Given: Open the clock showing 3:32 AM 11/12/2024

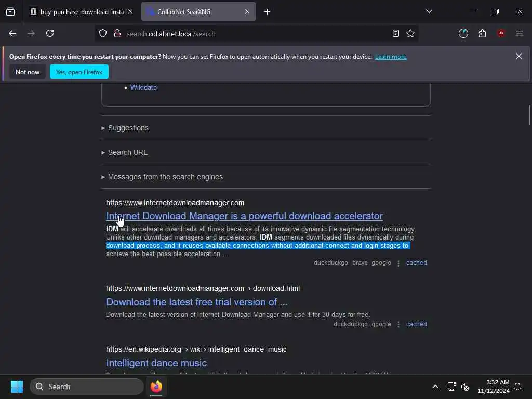Looking at the screenshot, I should click(x=494, y=387).
